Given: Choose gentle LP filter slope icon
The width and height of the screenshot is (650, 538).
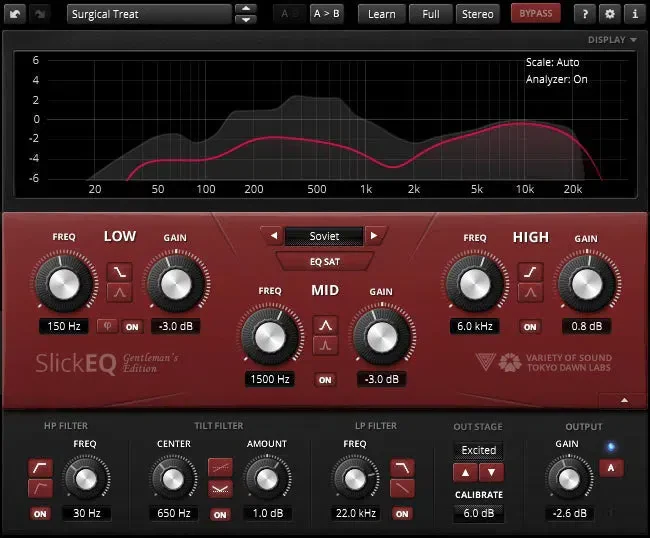Looking at the screenshot, I should pyautogui.click(x=402, y=488).
